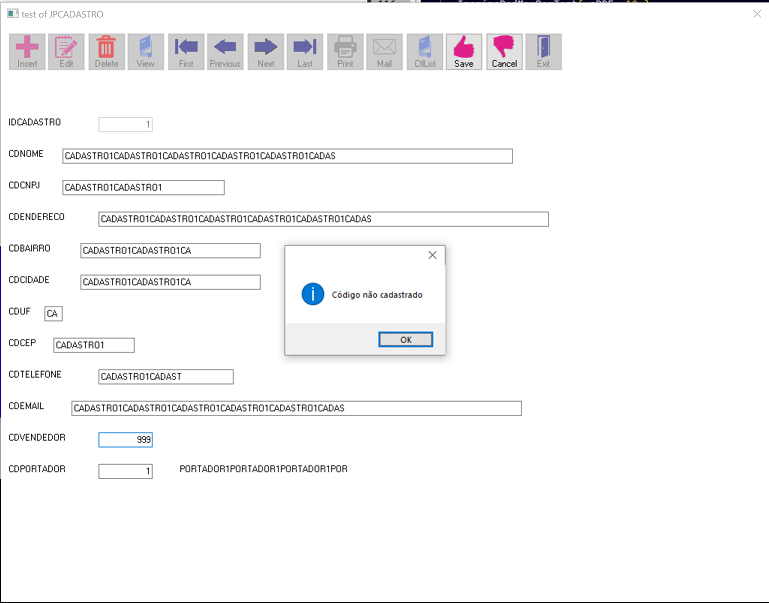Go to the First record

(x=186, y=51)
